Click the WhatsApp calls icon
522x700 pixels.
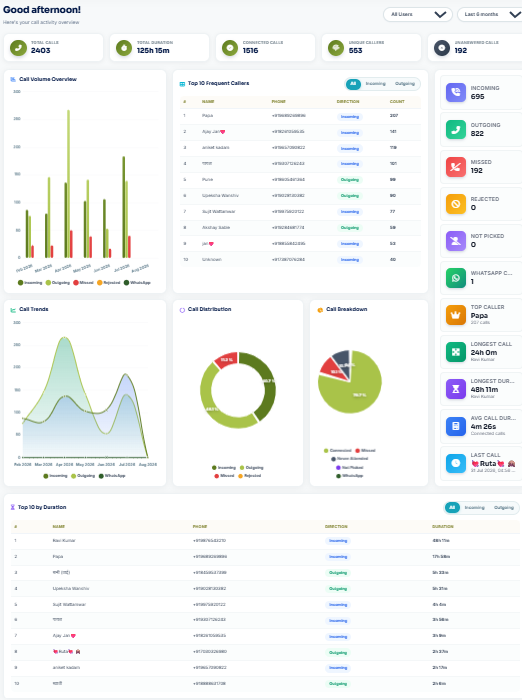(455, 278)
